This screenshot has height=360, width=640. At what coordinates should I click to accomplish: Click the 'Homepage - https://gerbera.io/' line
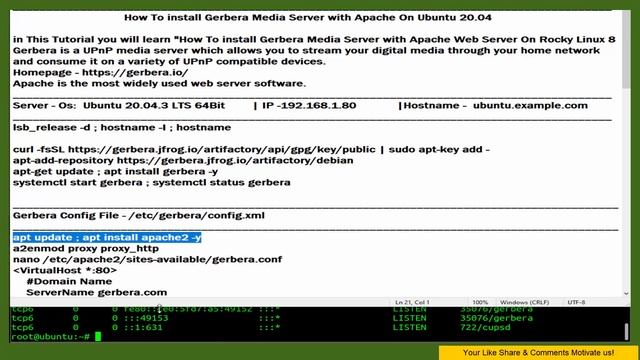[100, 72]
